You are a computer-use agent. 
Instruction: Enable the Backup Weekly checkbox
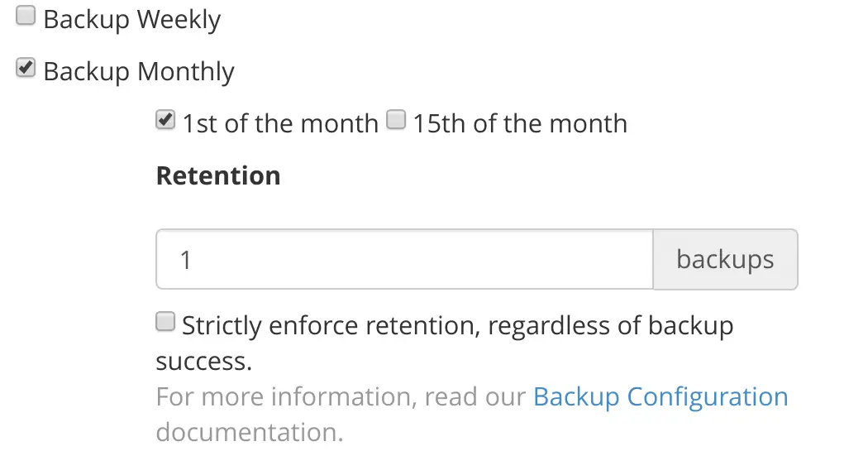click(x=26, y=16)
